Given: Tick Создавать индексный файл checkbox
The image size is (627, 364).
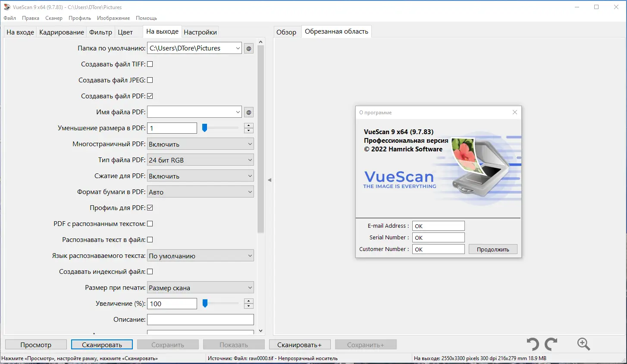Looking at the screenshot, I should click(x=150, y=272).
